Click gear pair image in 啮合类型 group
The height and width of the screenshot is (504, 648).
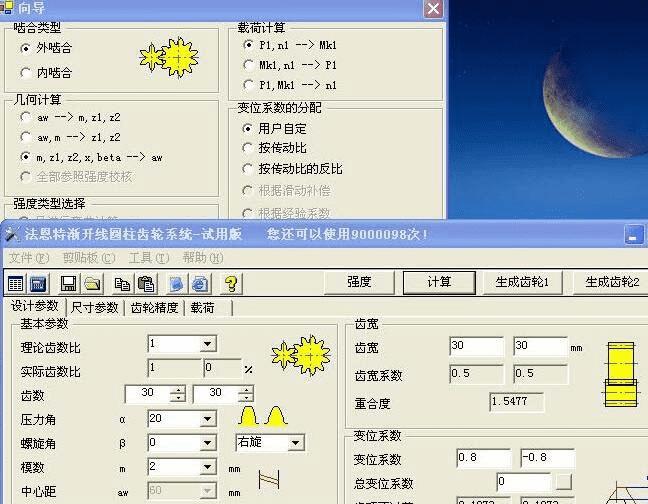169,57
